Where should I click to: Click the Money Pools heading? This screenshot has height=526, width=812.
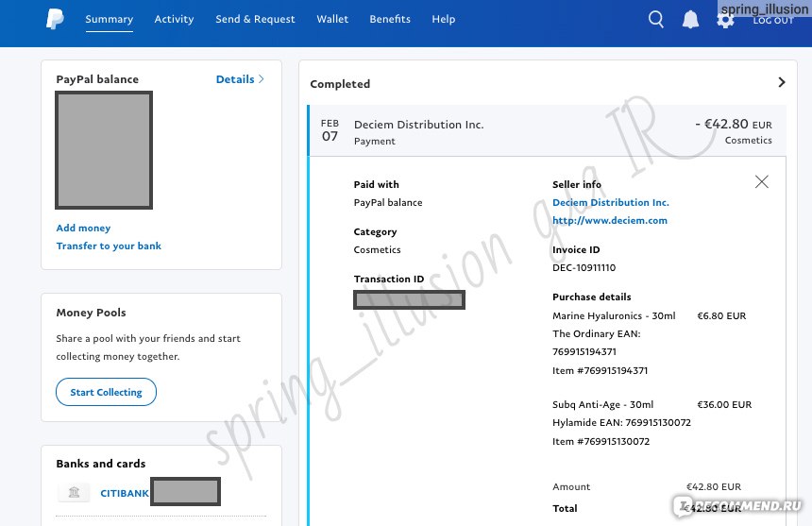[92, 313]
